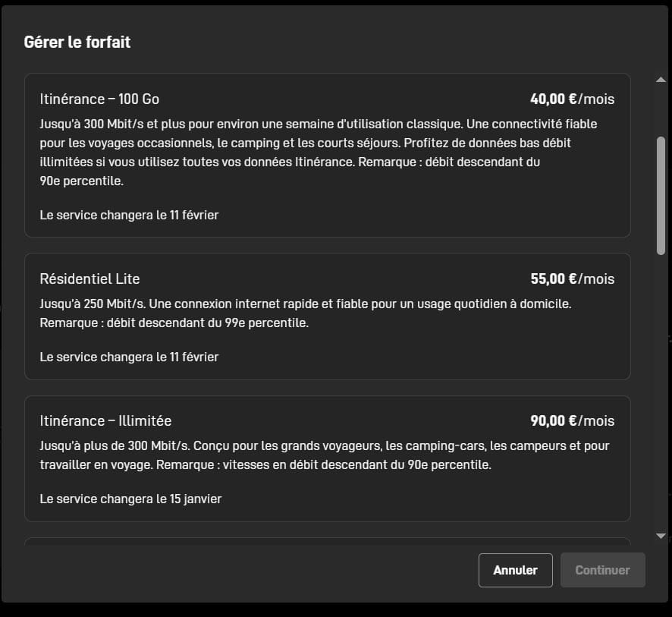Click the 40,00 €/mois price label
This screenshot has height=617, width=672.
pyautogui.click(x=572, y=99)
